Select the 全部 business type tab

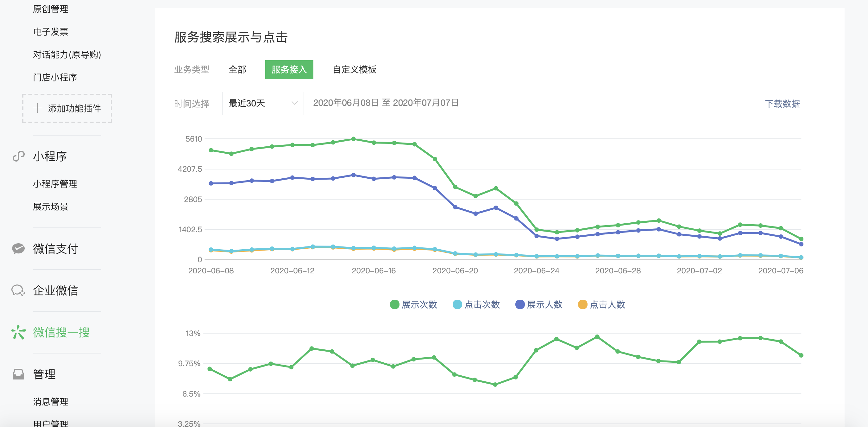[x=237, y=70]
